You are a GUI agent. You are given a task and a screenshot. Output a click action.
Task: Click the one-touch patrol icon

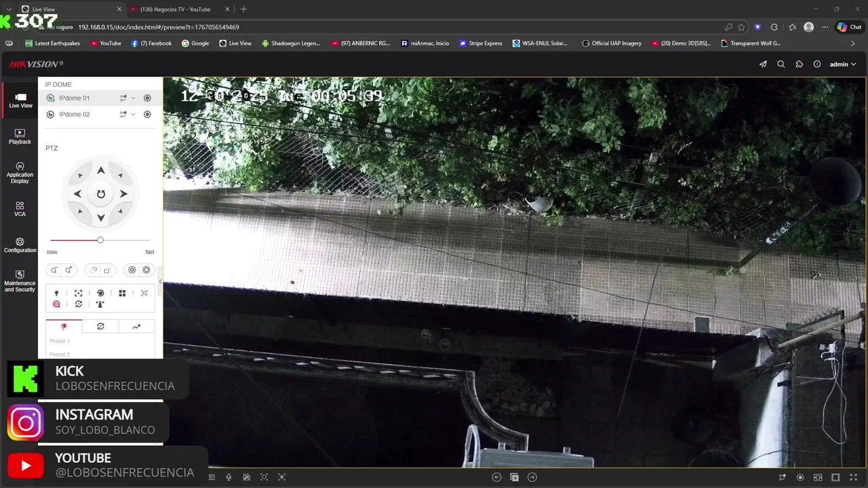[79, 304]
